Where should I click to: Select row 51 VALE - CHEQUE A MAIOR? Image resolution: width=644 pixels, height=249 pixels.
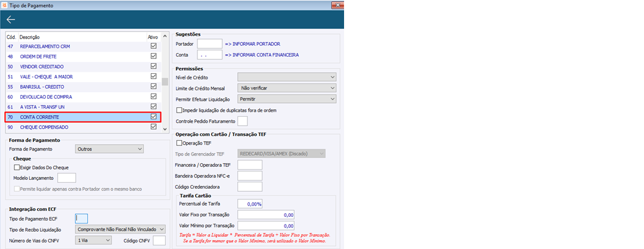click(83, 76)
